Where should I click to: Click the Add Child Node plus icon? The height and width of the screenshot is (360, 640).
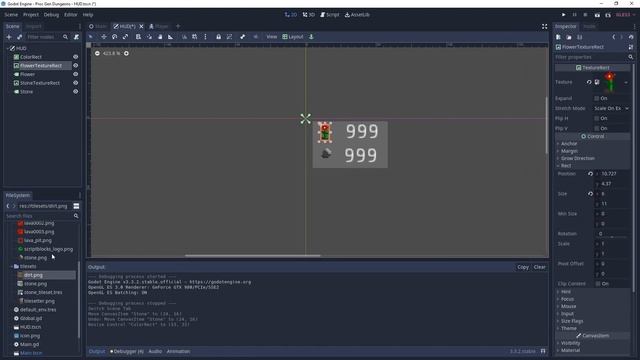(9, 37)
